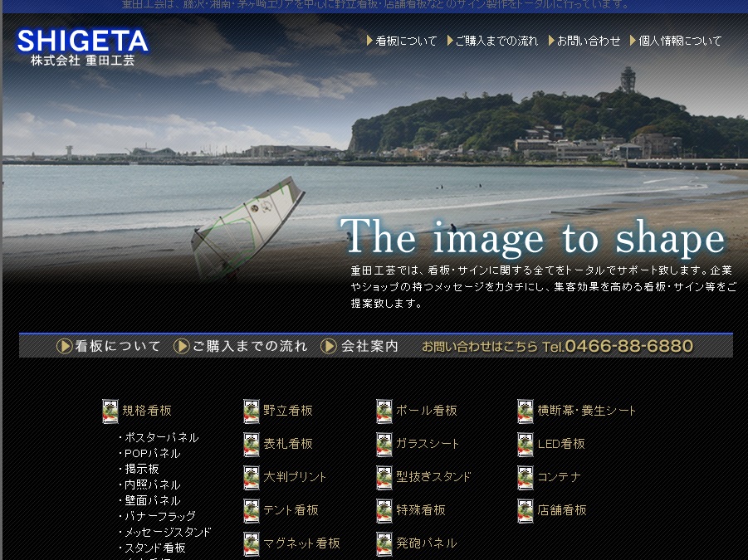Image resolution: width=748 pixels, height=560 pixels.
Task: Open the ガラスシート link
Action: (428, 444)
